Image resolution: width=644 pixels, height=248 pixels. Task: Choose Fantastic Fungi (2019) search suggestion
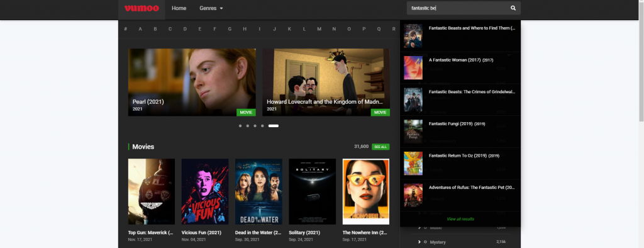click(460, 132)
